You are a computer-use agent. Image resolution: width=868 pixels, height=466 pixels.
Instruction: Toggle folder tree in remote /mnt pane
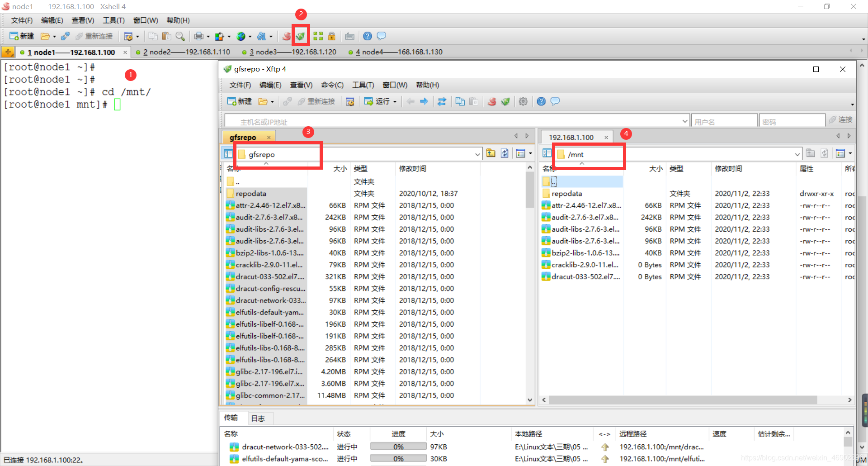(x=547, y=153)
